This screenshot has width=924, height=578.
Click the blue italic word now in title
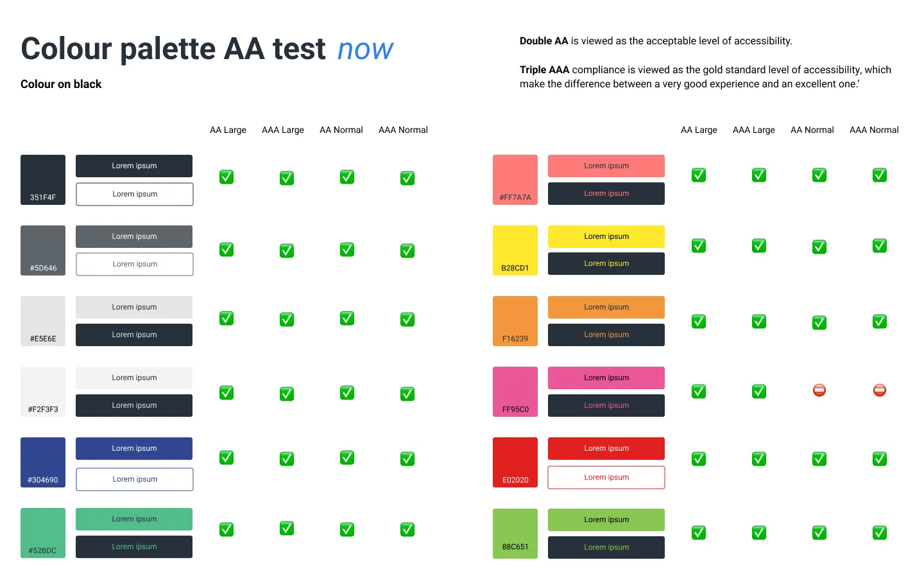pos(366,49)
